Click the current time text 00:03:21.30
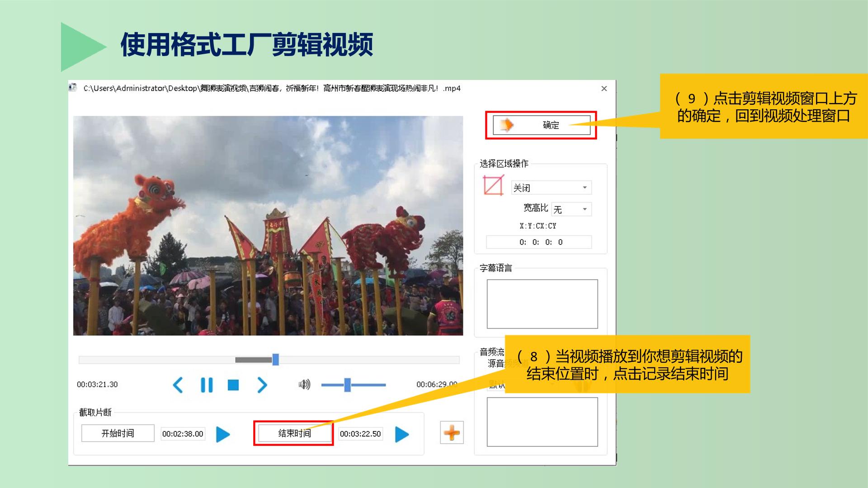 click(97, 385)
